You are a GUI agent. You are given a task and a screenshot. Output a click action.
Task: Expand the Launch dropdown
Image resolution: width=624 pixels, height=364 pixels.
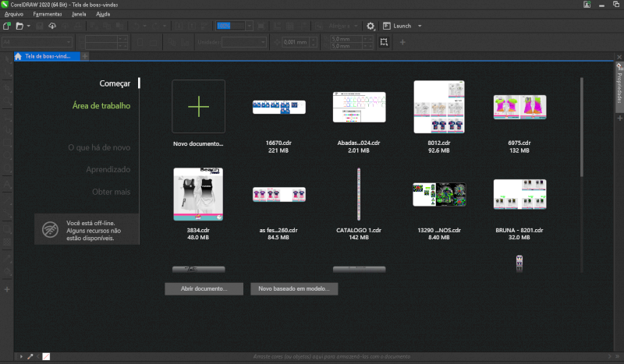pos(420,26)
